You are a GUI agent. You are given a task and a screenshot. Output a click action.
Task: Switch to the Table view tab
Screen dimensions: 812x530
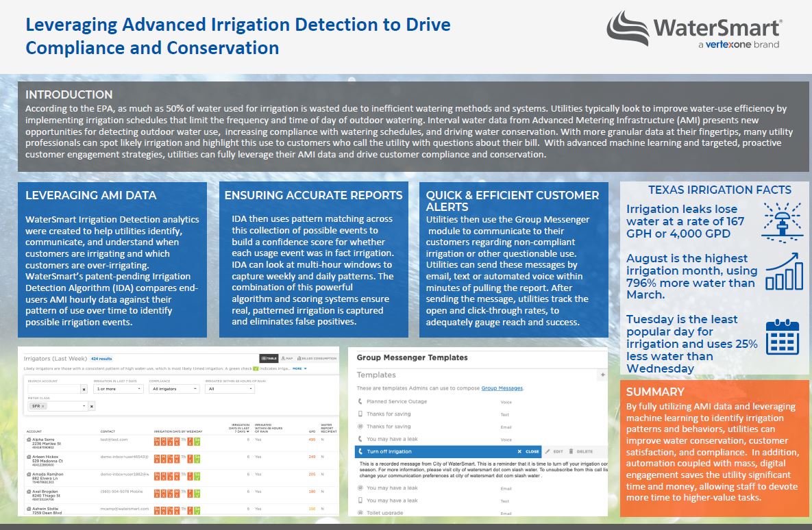(x=269, y=358)
